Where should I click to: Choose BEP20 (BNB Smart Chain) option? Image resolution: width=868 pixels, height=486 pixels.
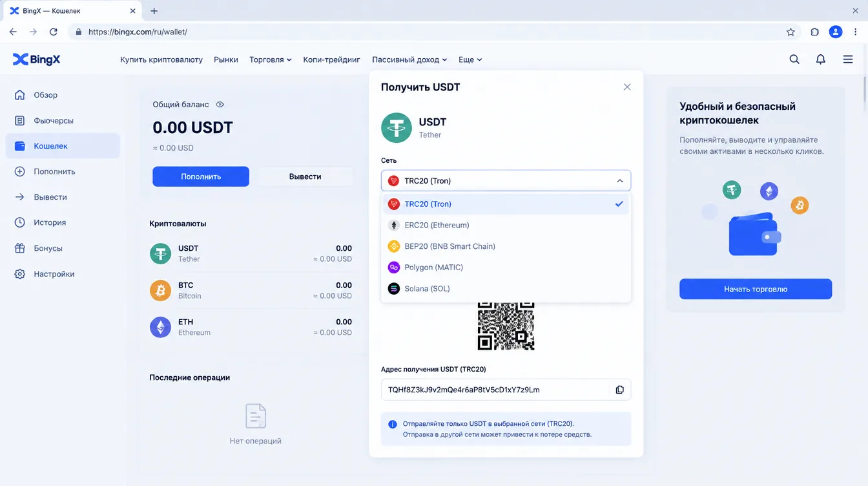click(x=506, y=246)
